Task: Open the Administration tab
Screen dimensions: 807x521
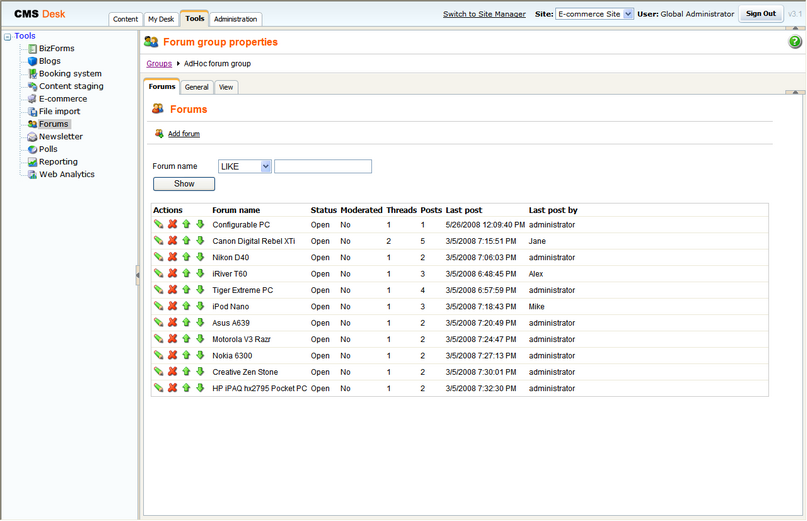Action: pos(235,19)
